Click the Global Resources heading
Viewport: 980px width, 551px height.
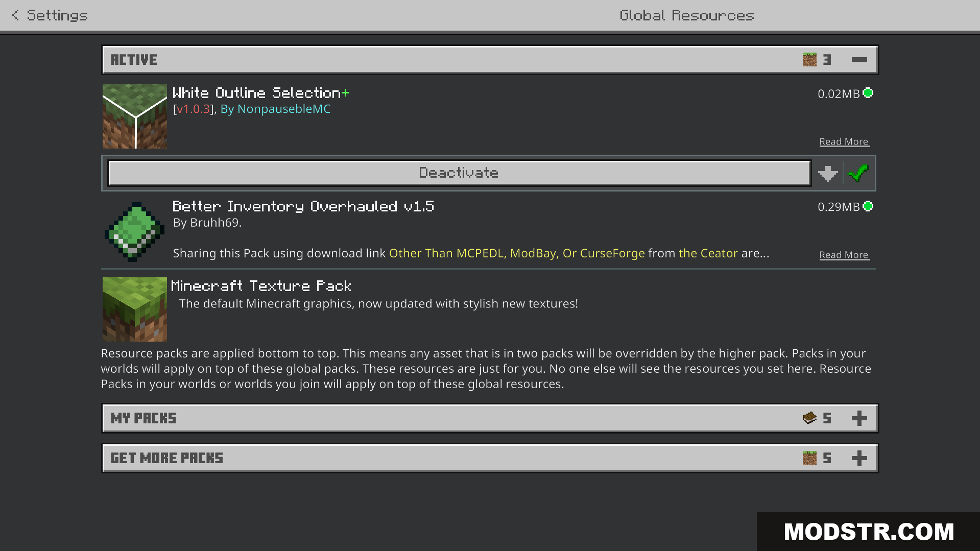(687, 15)
